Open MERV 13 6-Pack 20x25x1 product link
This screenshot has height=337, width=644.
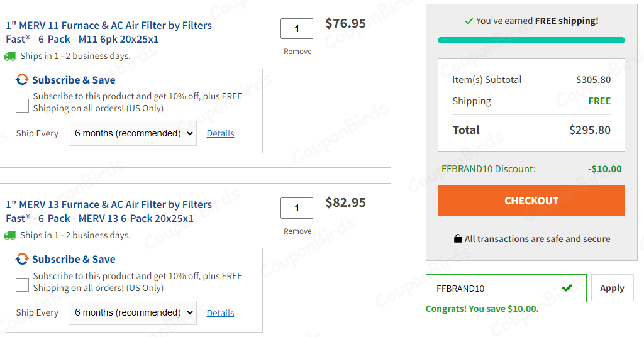(x=109, y=211)
